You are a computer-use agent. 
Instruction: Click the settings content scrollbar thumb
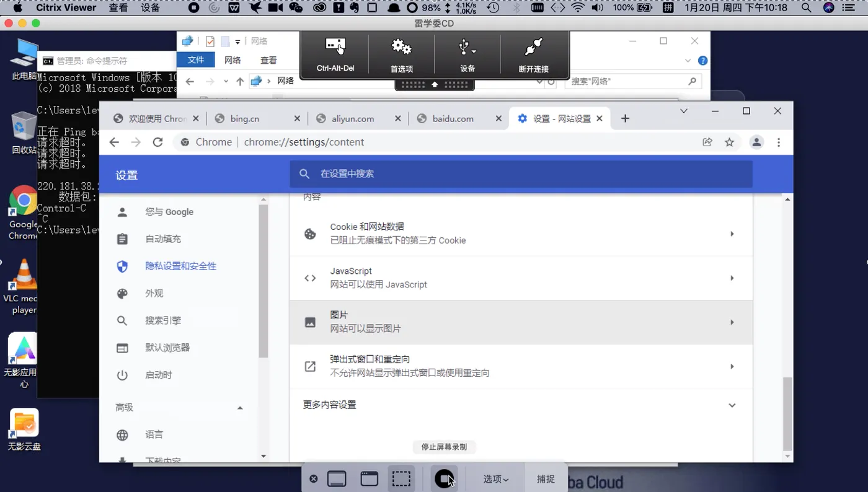[x=788, y=413]
